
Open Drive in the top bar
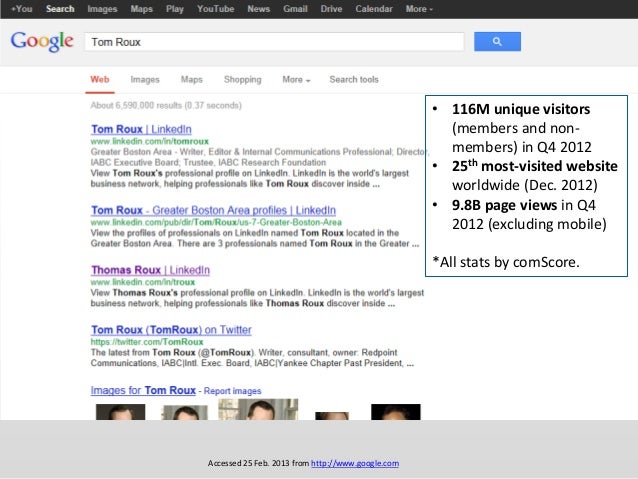click(x=331, y=9)
